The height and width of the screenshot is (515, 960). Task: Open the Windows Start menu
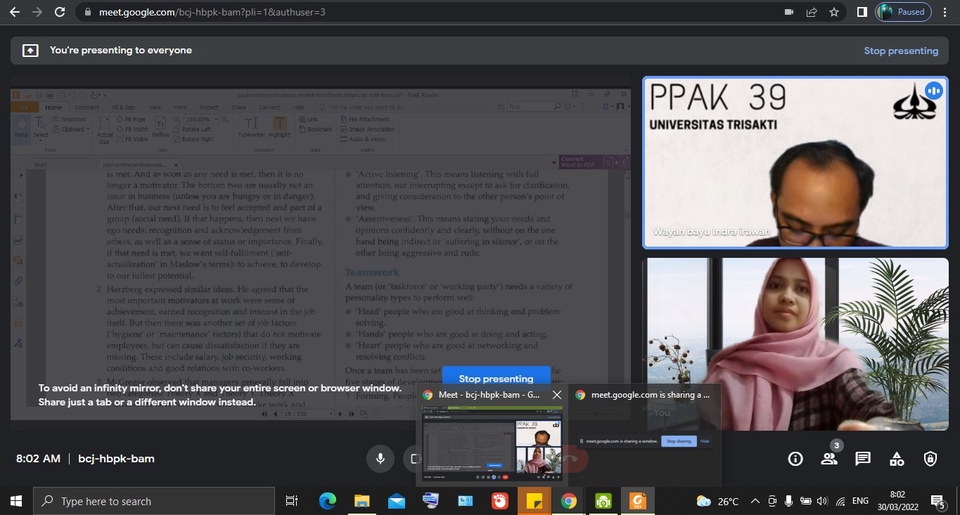point(16,501)
